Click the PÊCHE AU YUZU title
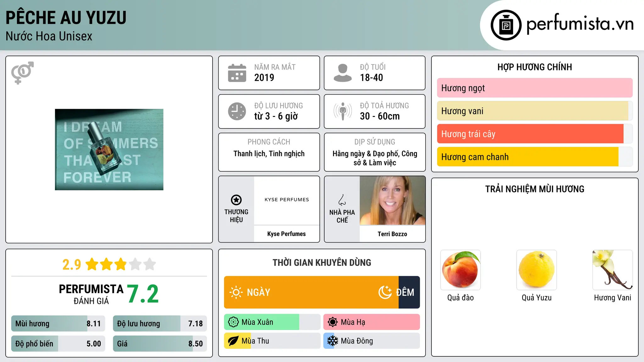This screenshot has width=644, height=362. [66, 18]
